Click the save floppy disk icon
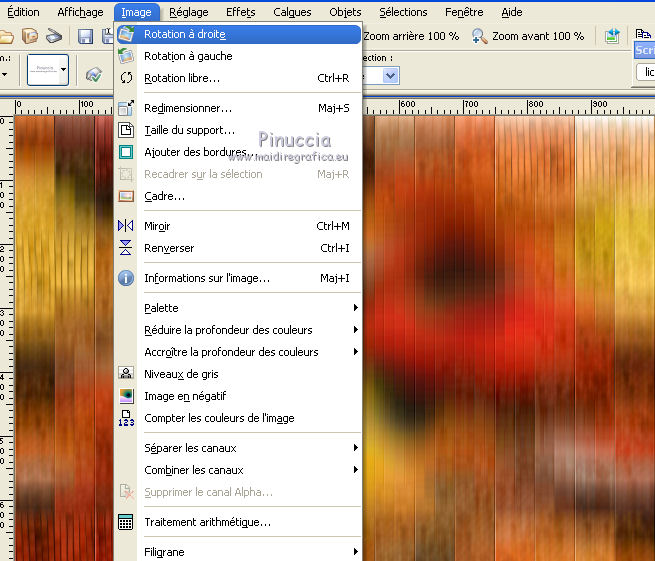 pos(86,36)
